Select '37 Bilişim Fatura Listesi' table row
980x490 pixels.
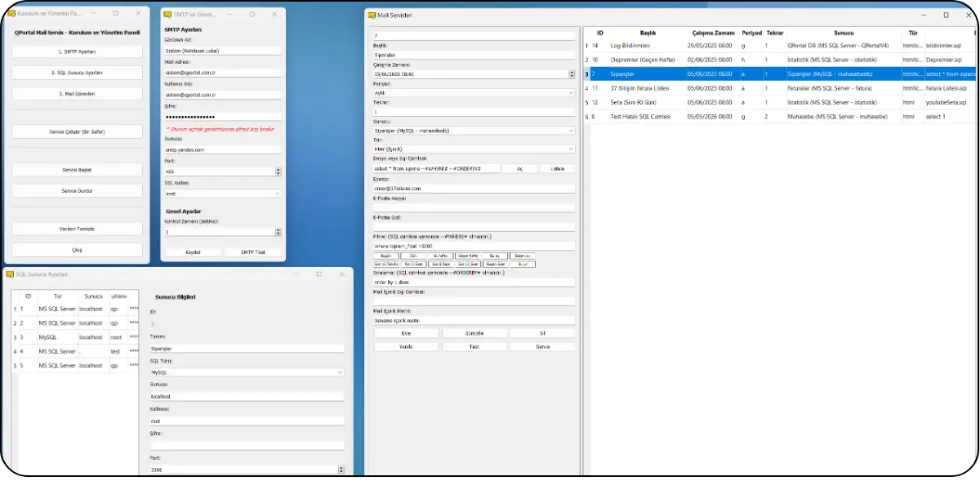[x=780, y=88]
